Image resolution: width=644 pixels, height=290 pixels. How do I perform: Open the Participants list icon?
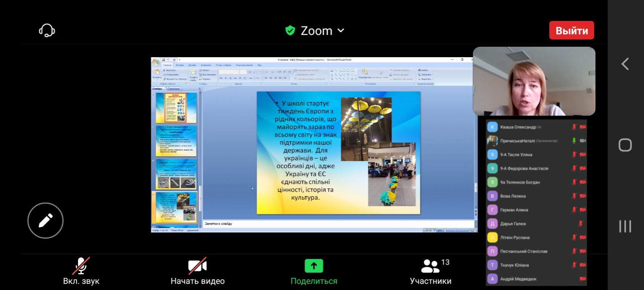click(x=430, y=266)
